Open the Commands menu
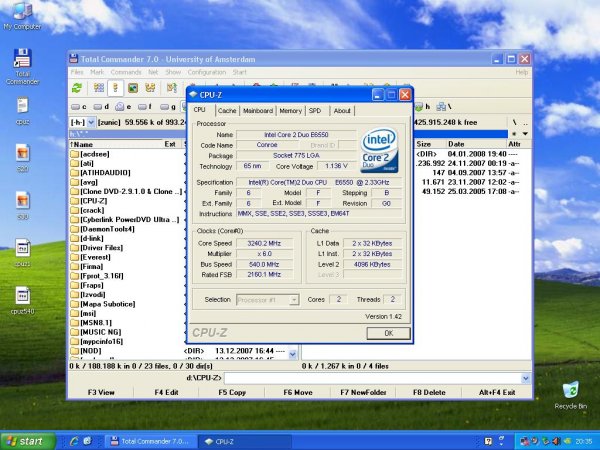 tap(126, 72)
